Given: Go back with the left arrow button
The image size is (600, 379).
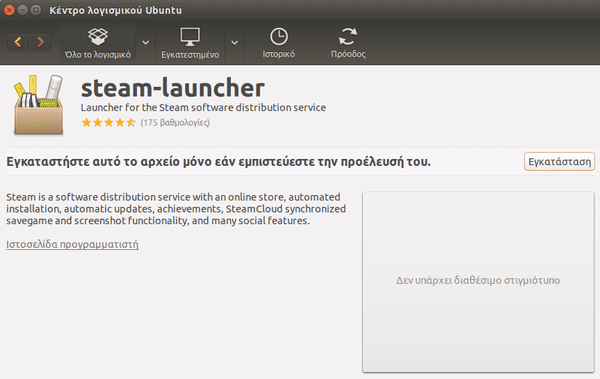Looking at the screenshot, I should coord(18,42).
